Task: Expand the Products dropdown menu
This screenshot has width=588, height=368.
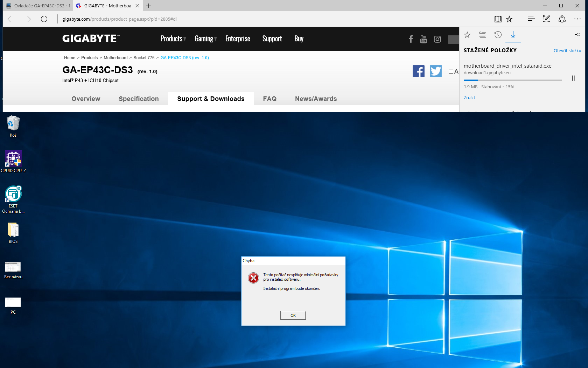Action: click(x=173, y=39)
